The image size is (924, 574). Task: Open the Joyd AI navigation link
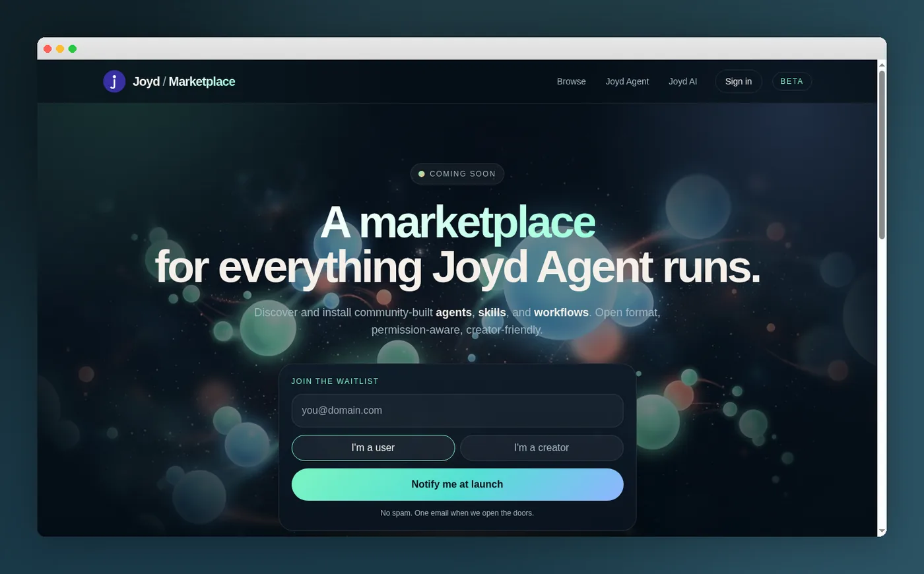click(x=682, y=81)
